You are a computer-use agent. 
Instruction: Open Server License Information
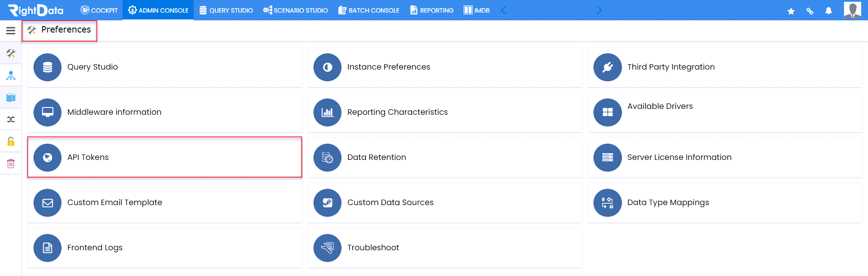725,157
